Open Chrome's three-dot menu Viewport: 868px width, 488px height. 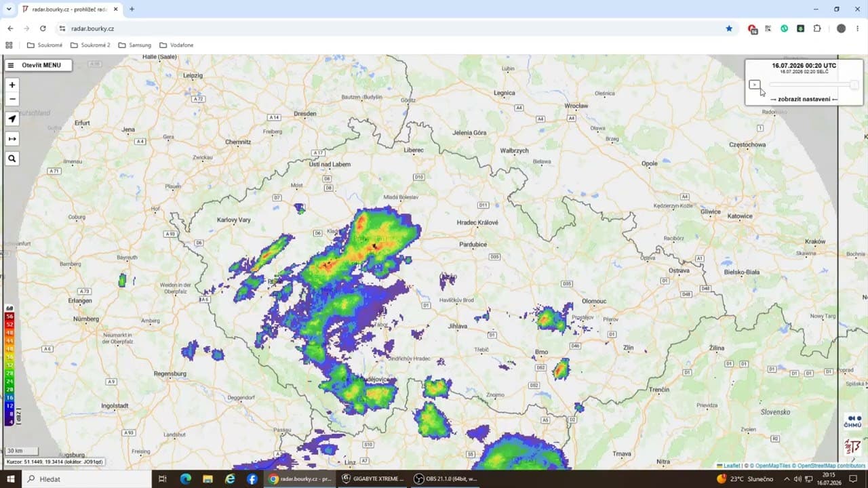(858, 28)
